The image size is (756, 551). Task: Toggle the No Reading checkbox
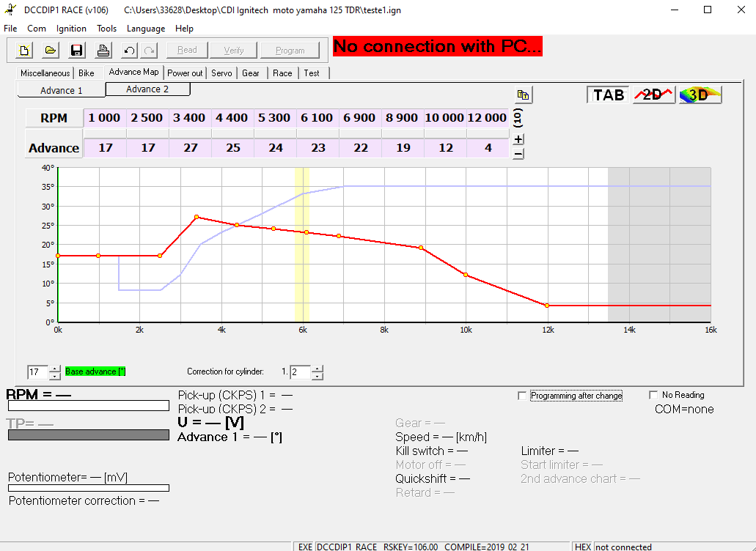[653, 395]
